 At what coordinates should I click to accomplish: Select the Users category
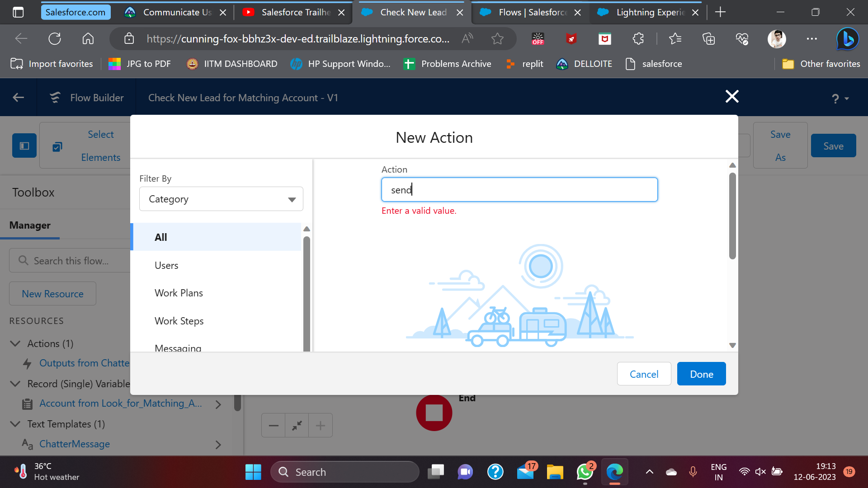click(166, 266)
